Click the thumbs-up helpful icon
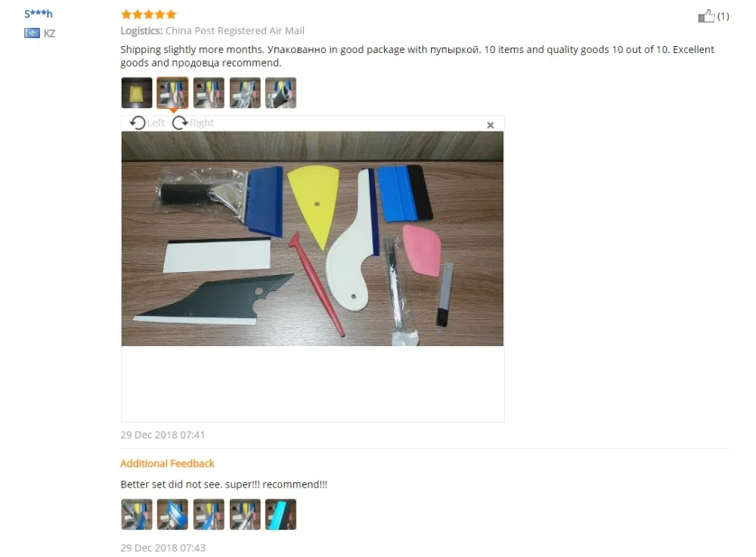The height and width of the screenshot is (557, 756). coord(706,16)
